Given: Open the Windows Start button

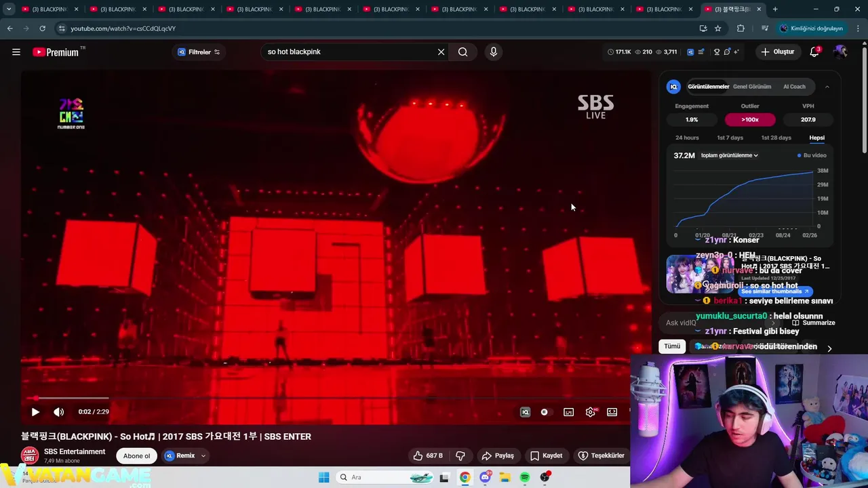Looking at the screenshot, I should [x=324, y=477].
